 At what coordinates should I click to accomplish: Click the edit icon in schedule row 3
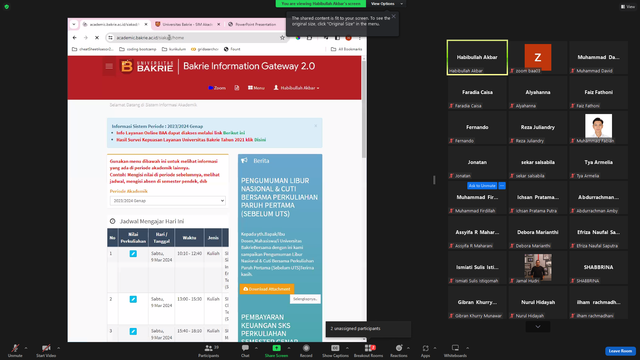pos(133,331)
